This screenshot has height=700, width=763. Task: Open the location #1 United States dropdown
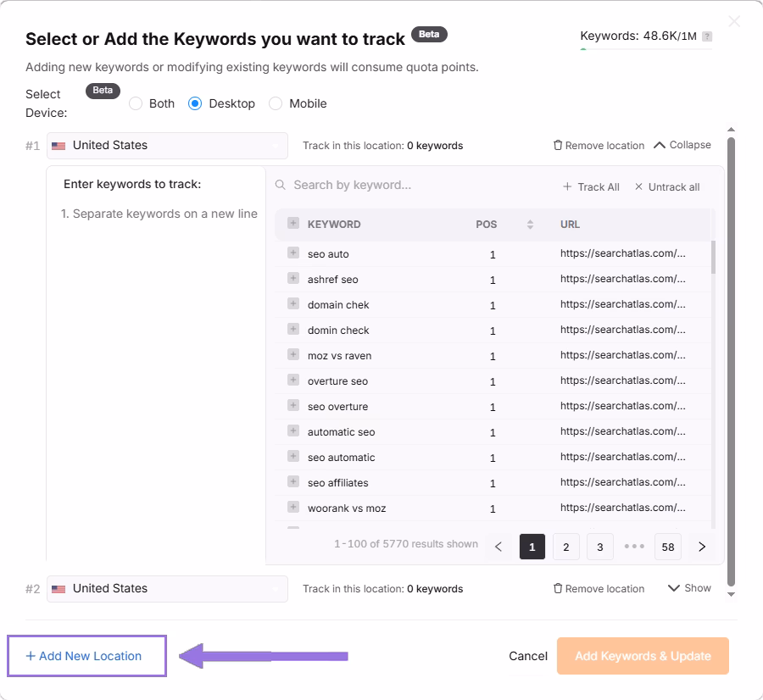coord(167,146)
